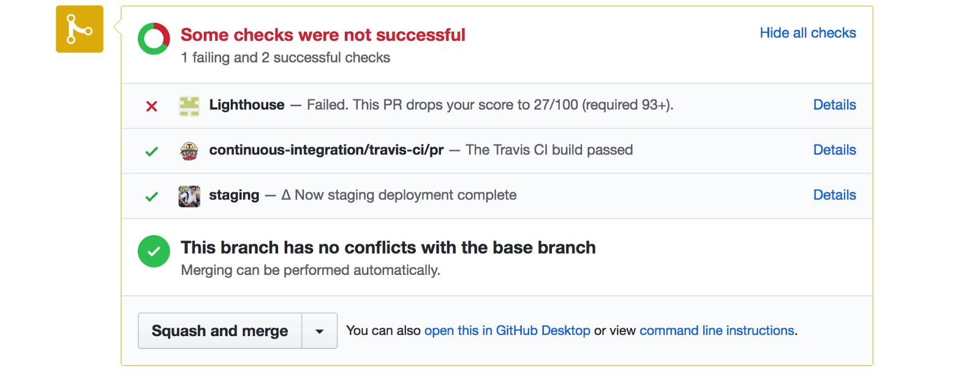Click the red X failed icon for Lighthouse
This screenshot has width=980, height=379.
[x=152, y=107]
